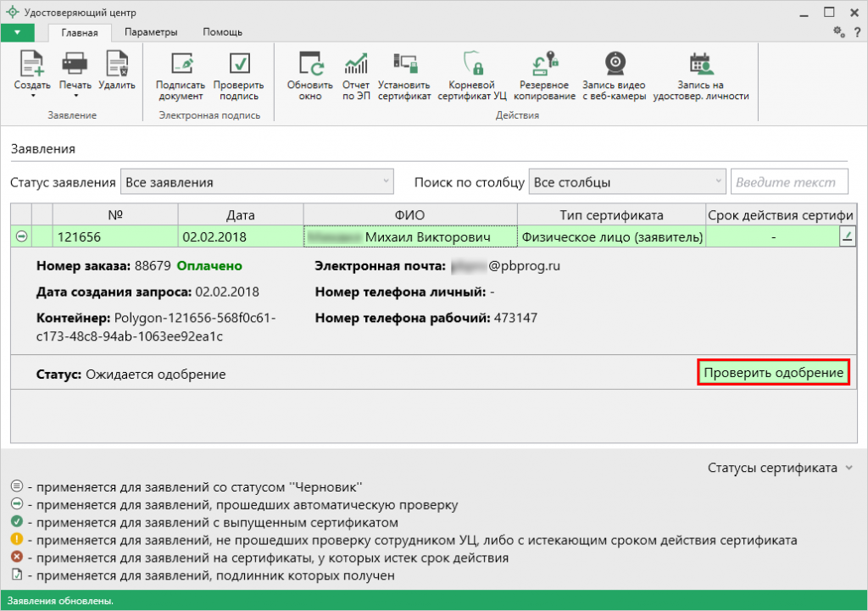Switch to the Параметры tab
Image resolution: width=868 pixels, height=611 pixels.
(151, 32)
